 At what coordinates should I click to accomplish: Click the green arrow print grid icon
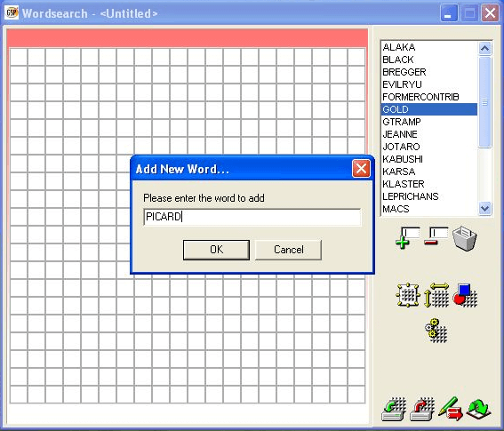tap(394, 409)
